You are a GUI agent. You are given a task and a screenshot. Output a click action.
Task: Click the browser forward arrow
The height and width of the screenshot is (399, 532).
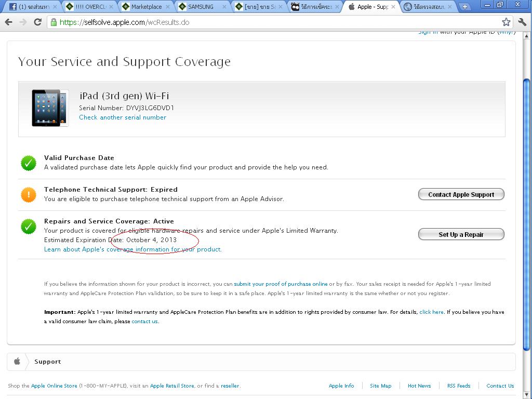23,22
